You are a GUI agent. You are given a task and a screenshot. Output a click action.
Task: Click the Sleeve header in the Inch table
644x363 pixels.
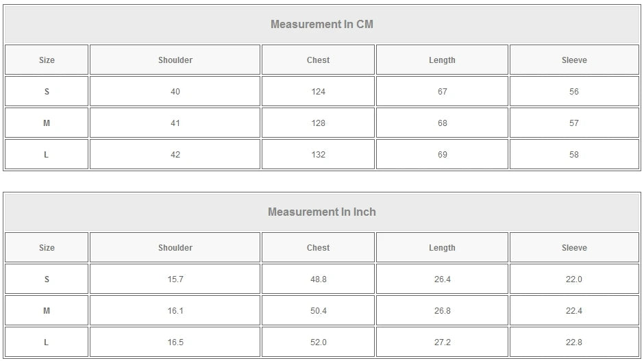click(x=574, y=248)
